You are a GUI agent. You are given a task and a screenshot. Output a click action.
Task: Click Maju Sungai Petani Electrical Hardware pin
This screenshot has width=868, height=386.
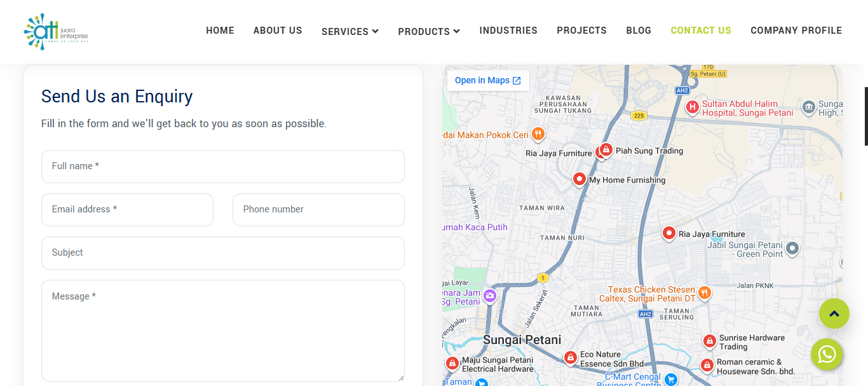click(452, 363)
